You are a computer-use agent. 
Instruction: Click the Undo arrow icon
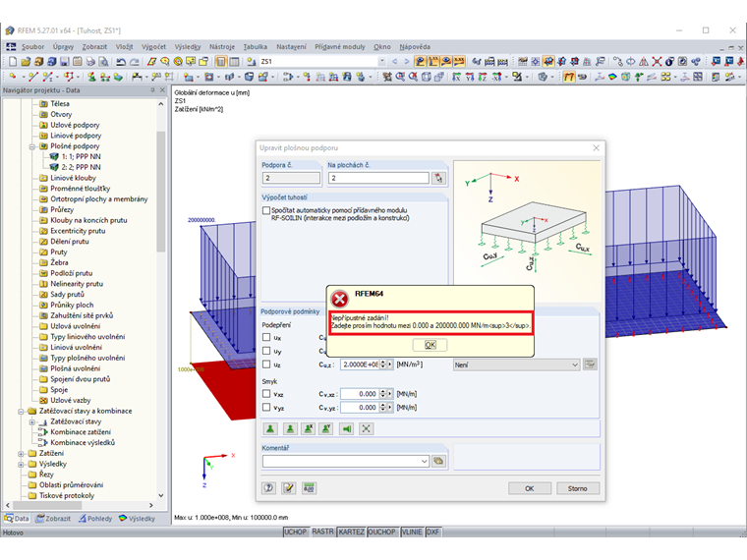tap(121, 62)
